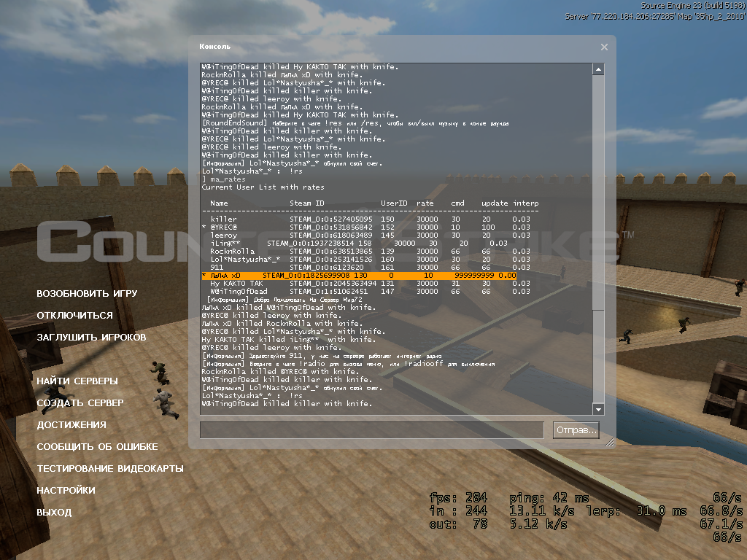Screen dimensions: 747x560
Task: Click the console scrollbar down arrow
Action: 598,408
